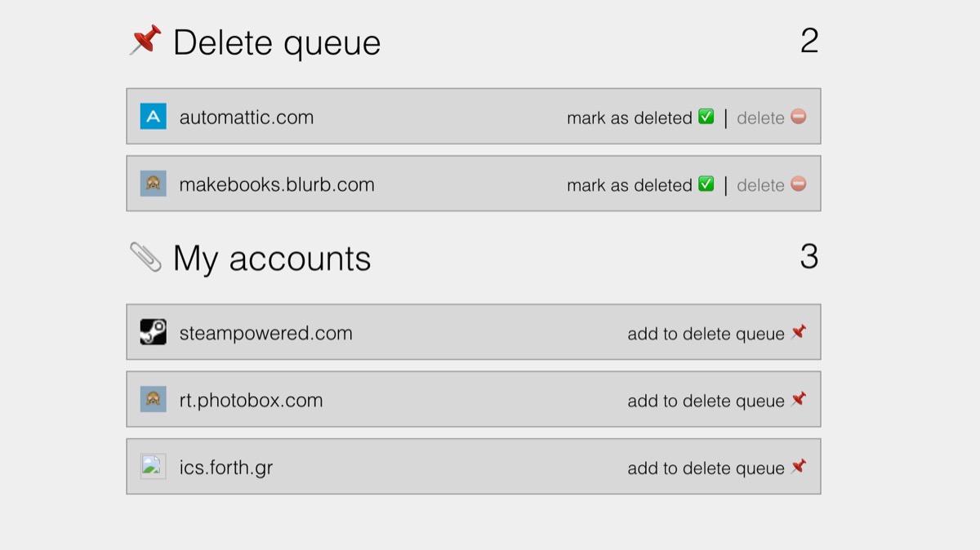Image resolution: width=980 pixels, height=550 pixels.
Task: Click the red pushpin beside Delete queue
Action: [146, 40]
